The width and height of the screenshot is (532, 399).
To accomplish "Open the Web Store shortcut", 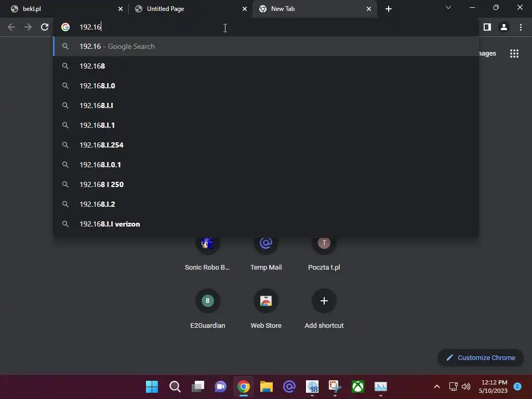I will (266, 309).
